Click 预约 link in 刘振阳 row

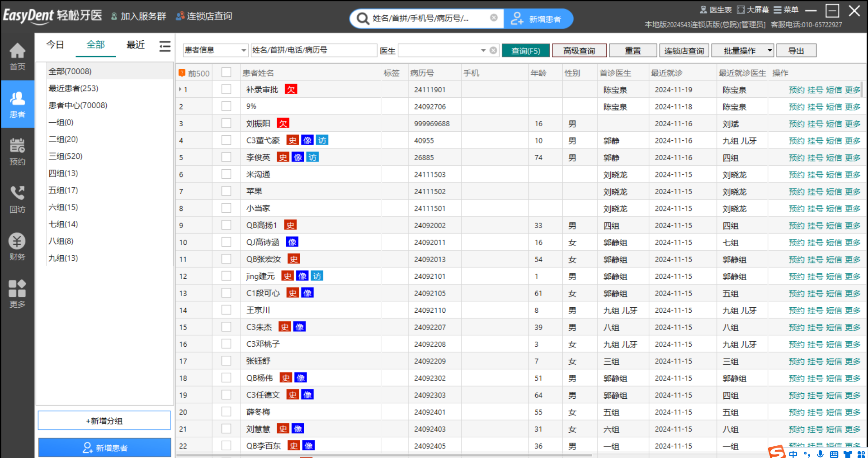pyautogui.click(x=797, y=124)
